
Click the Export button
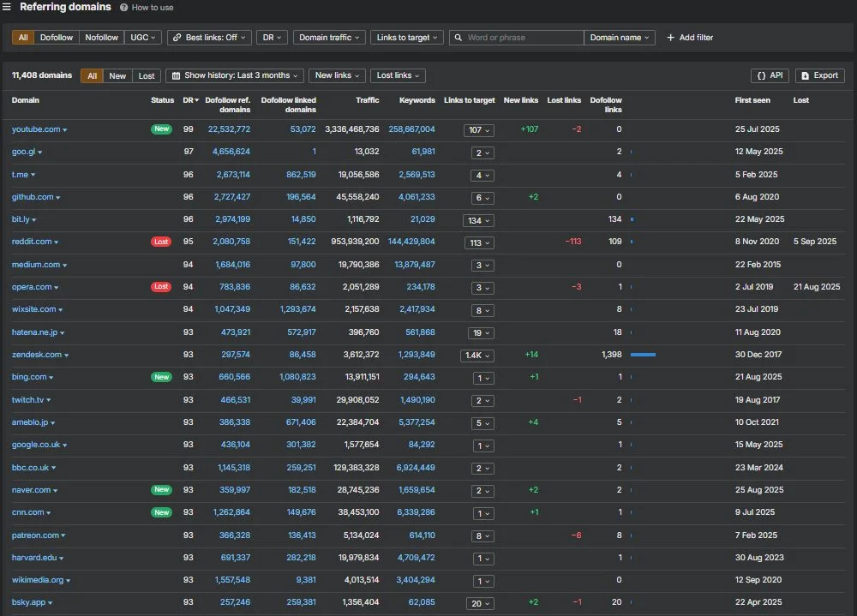point(820,75)
